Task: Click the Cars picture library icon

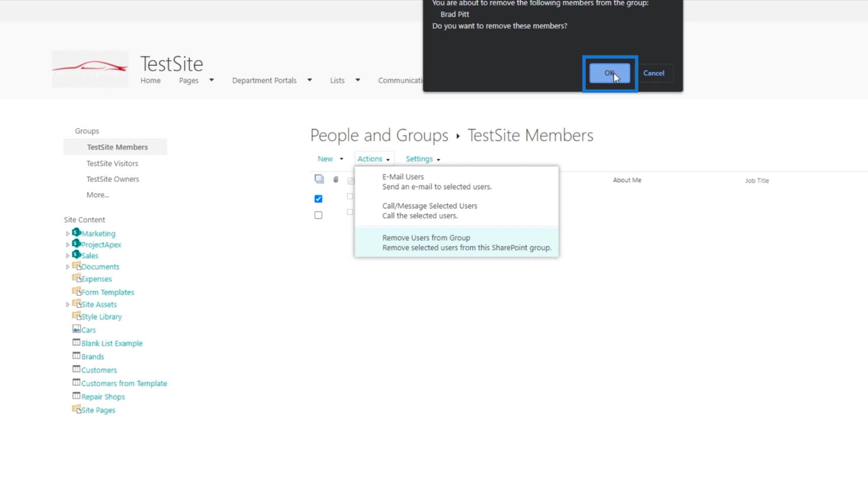Action: tap(76, 329)
